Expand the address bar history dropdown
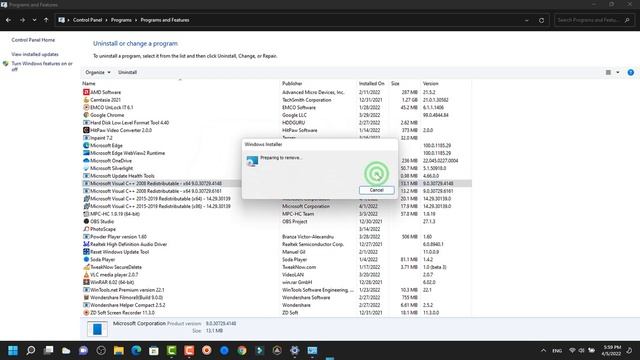Screen dimensions: 640x360 [527, 20]
